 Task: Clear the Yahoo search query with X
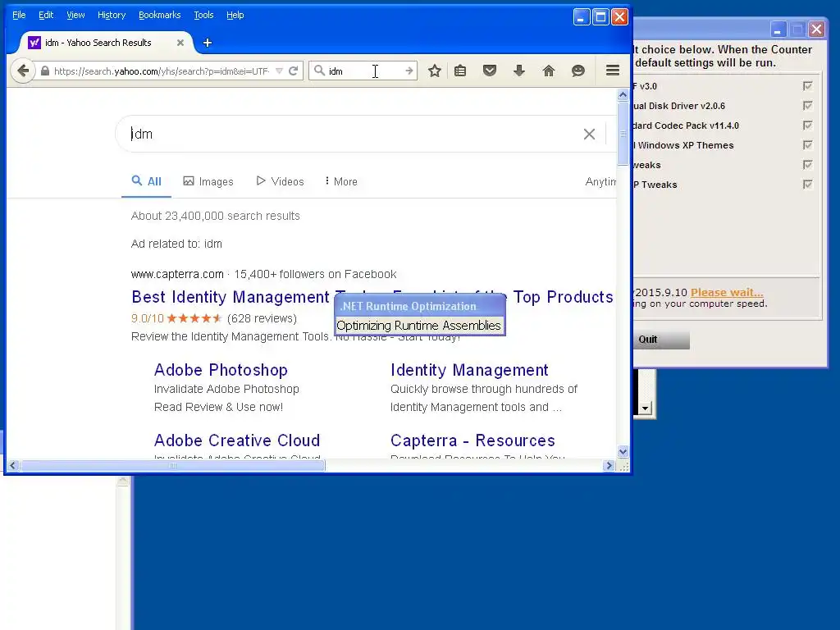[589, 134]
